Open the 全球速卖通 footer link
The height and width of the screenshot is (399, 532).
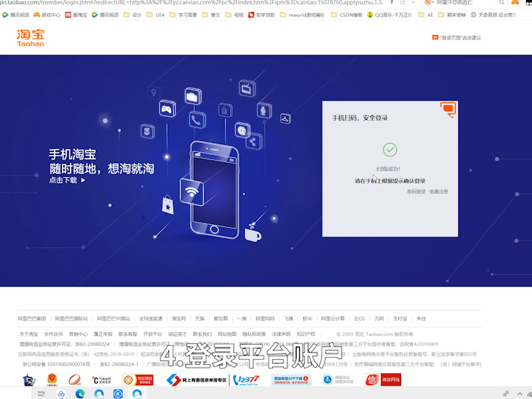click(151, 319)
